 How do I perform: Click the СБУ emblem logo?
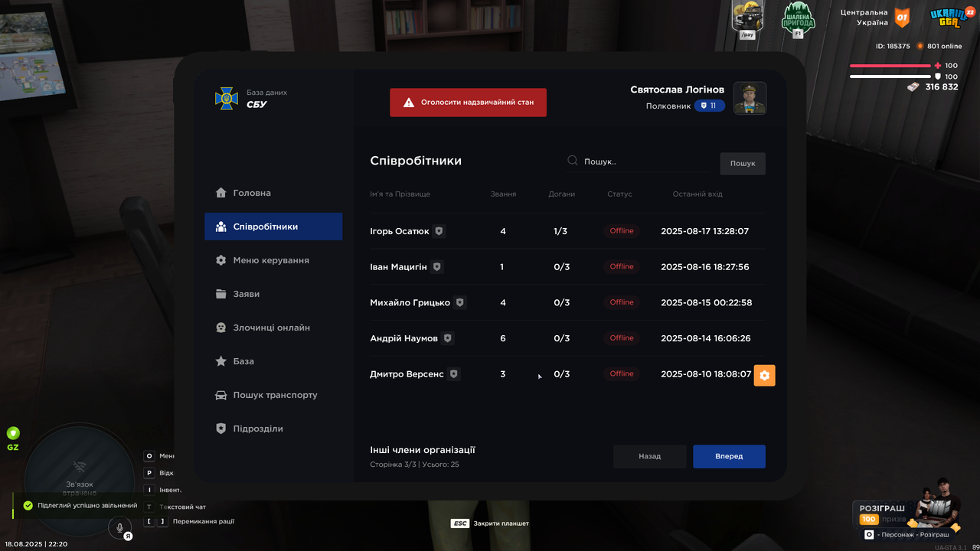[x=227, y=98]
